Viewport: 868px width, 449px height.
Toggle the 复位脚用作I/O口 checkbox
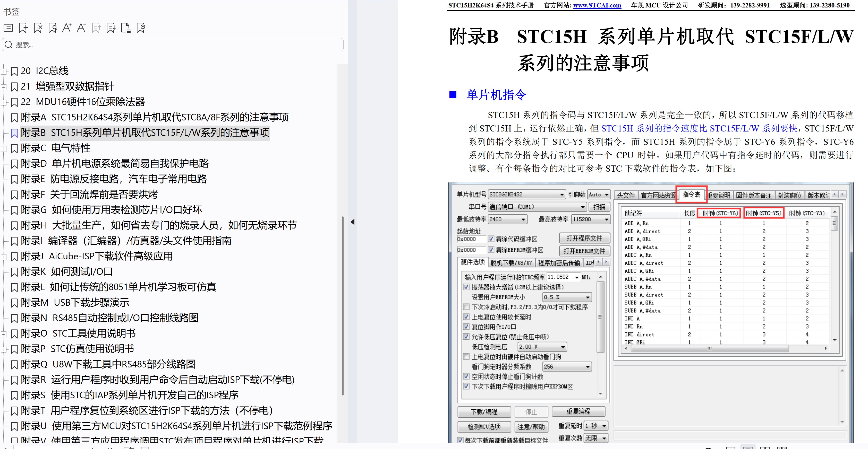pyautogui.click(x=466, y=327)
